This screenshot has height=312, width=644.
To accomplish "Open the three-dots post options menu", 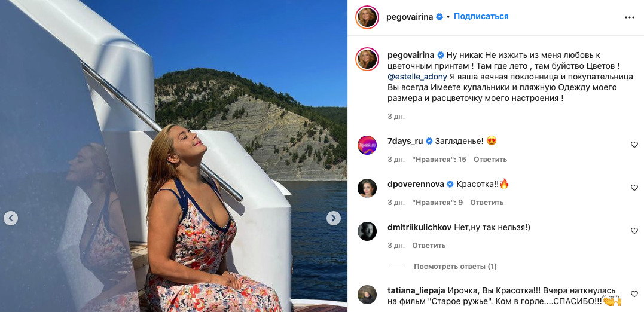I will [x=629, y=17].
